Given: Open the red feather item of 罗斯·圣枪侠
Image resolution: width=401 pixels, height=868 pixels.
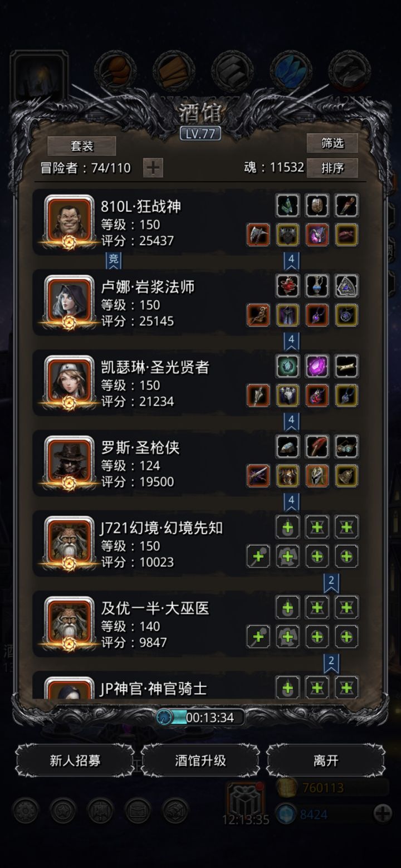Looking at the screenshot, I should [x=317, y=446].
